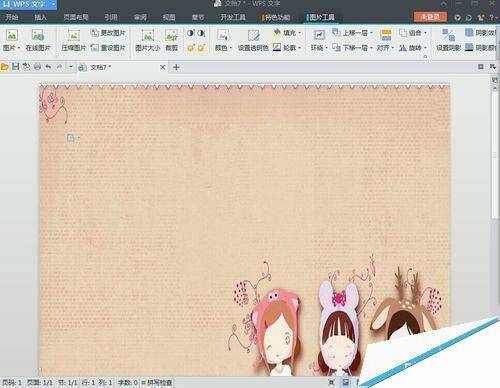Image resolution: width=500 pixels, height=388 pixels.
Task: Switch to the 插入 Insert tab
Action: coord(41,17)
